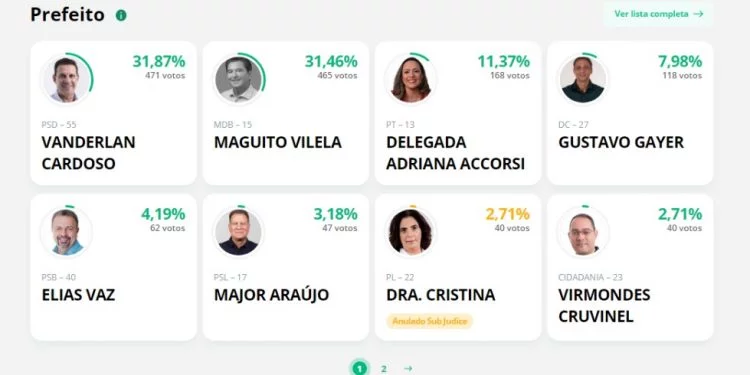Screen dimensions: 750x375
Task: Click the VANDERLAN CARDOSO name heading
Action: point(88,153)
